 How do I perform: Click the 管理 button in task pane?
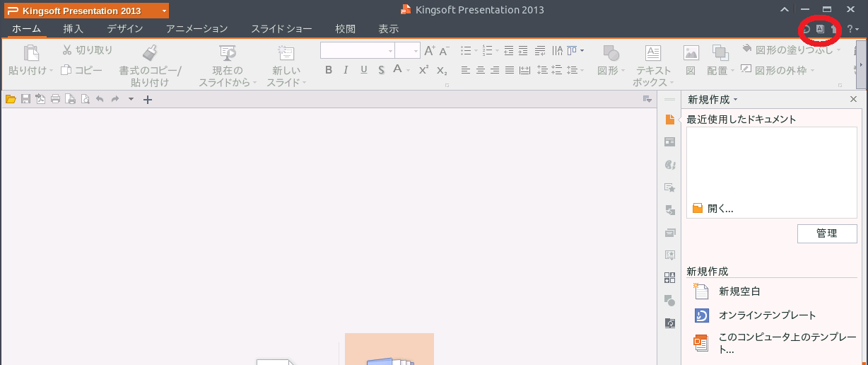(x=827, y=233)
